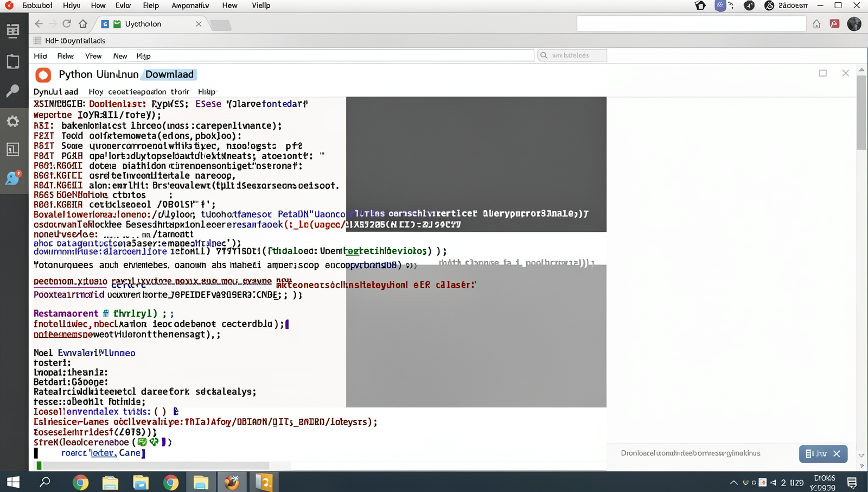
Task: Open the Vrew menu in inner menubar
Action: (93, 56)
